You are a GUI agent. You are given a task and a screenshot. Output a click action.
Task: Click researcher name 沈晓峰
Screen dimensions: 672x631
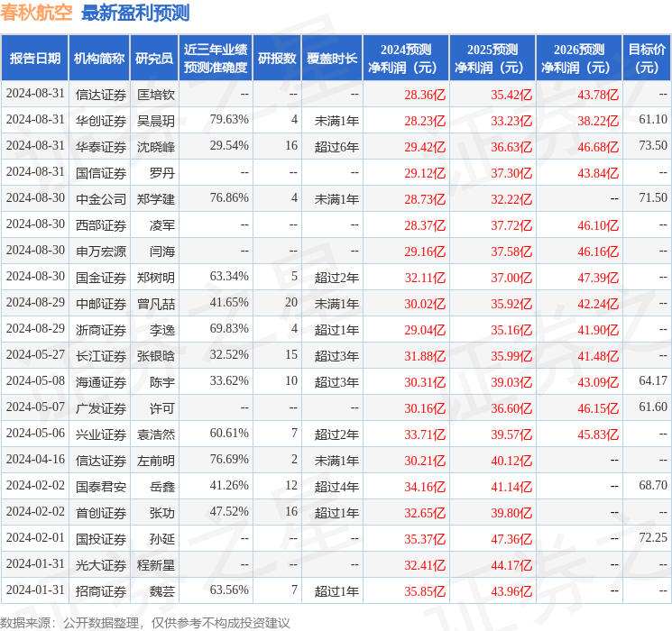[x=155, y=147]
